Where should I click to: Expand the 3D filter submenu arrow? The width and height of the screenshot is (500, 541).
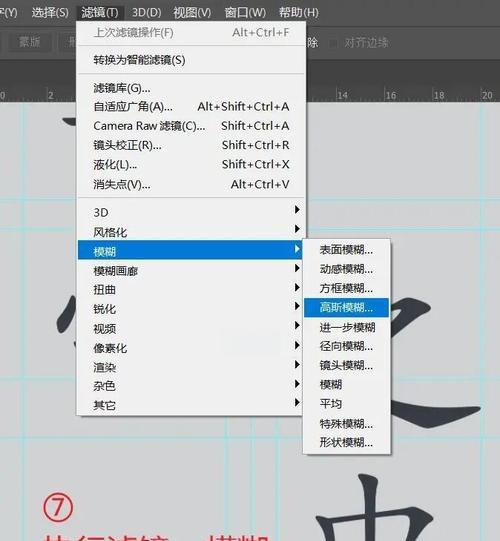(x=297, y=209)
